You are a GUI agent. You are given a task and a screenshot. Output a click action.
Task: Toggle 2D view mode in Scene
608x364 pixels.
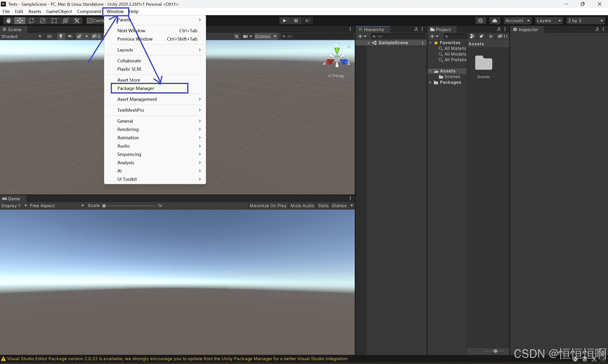(49, 36)
